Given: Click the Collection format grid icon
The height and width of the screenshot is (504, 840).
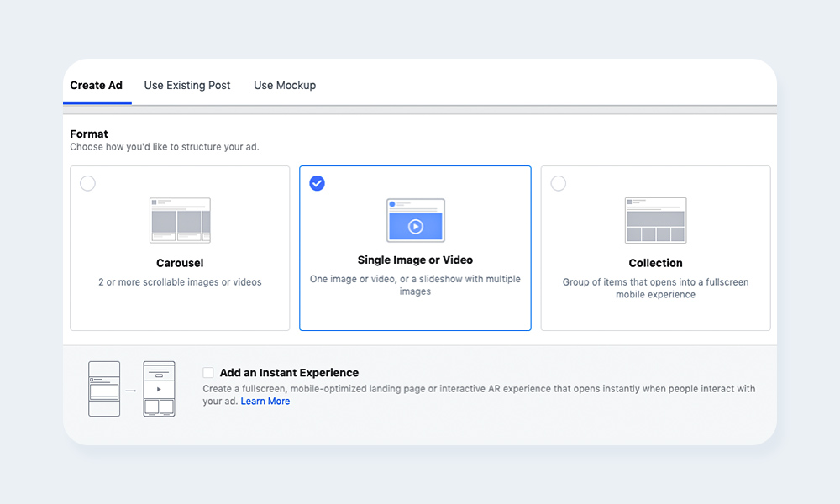Looking at the screenshot, I should [x=656, y=220].
